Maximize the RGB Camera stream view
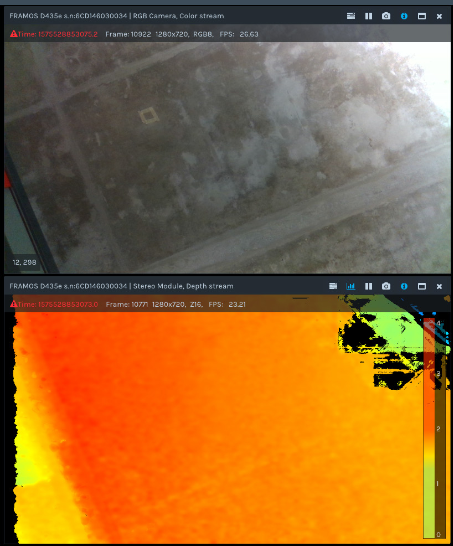The height and width of the screenshot is (546, 453). 422,16
